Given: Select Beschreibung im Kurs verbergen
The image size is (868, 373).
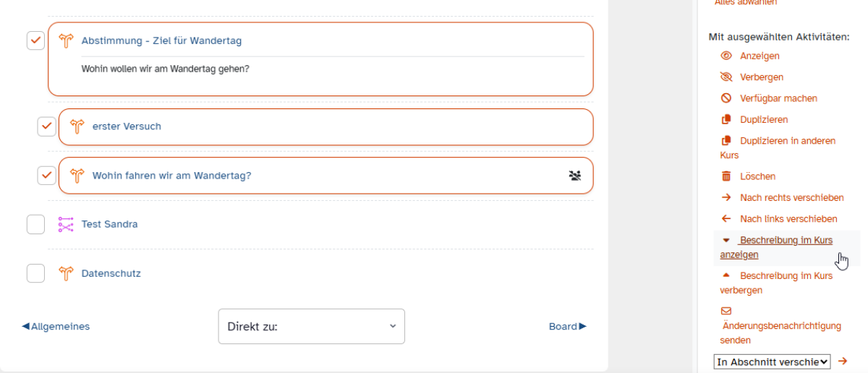Looking at the screenshot, I should click(776, 283).
